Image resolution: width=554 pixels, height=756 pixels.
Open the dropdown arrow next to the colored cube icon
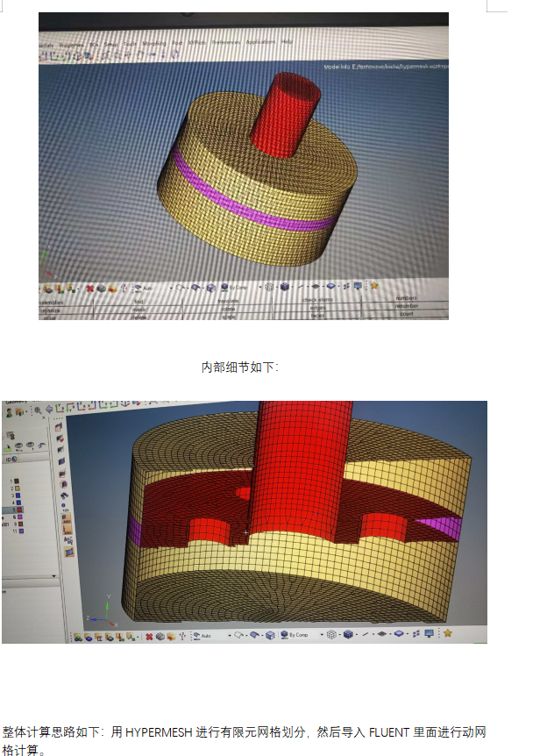(26, 411)
